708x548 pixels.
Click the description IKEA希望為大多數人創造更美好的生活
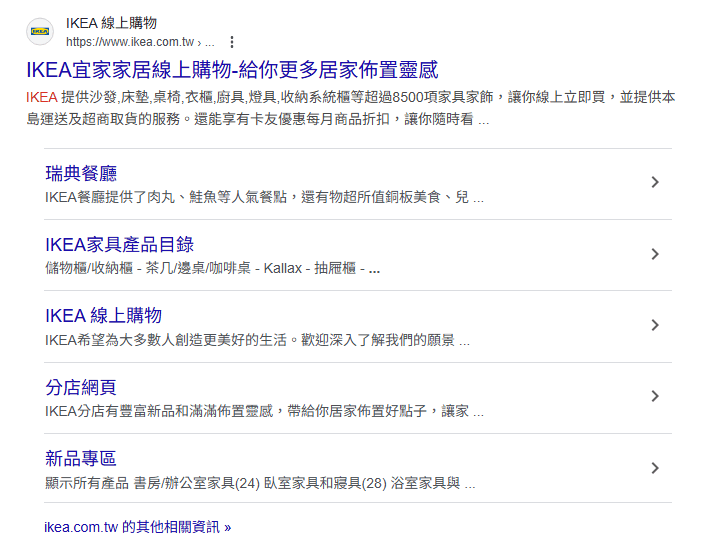[257, 340]
